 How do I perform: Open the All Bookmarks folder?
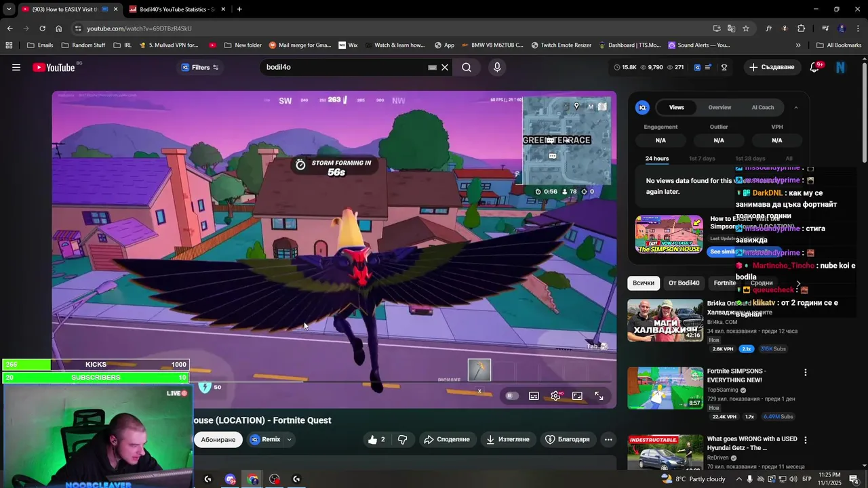pyautogui.click(x=839, y=45)
